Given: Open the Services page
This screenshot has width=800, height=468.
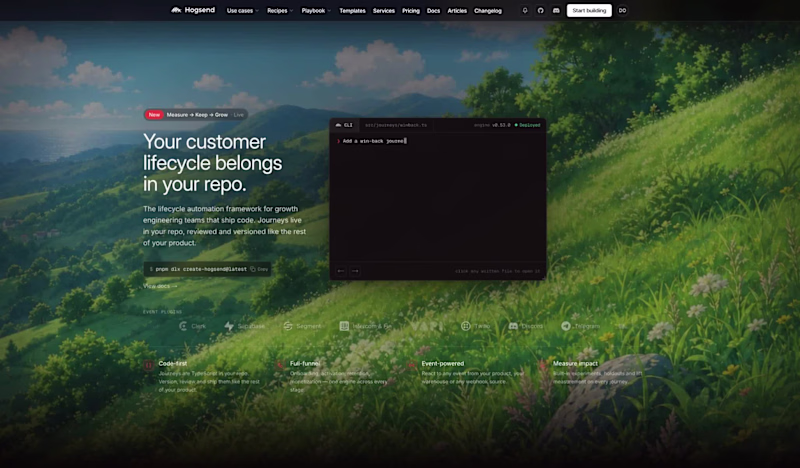Looking at the screenshot, I should [x=384, y=11].
